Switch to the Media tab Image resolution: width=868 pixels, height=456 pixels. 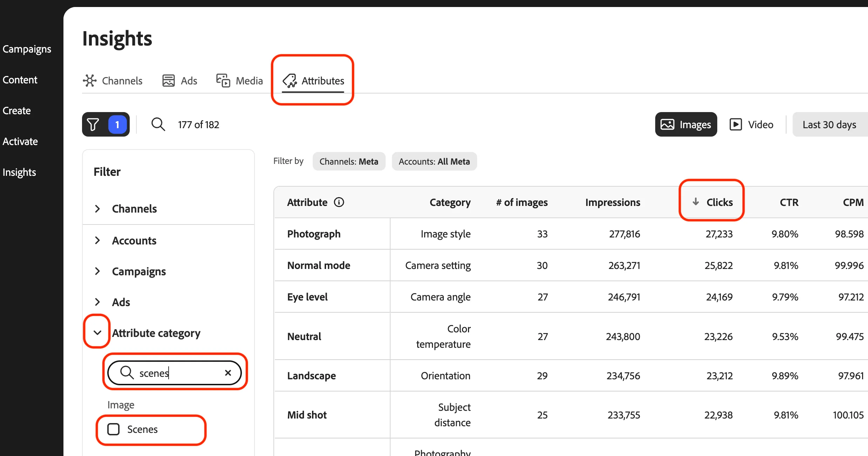pos(239,81)
